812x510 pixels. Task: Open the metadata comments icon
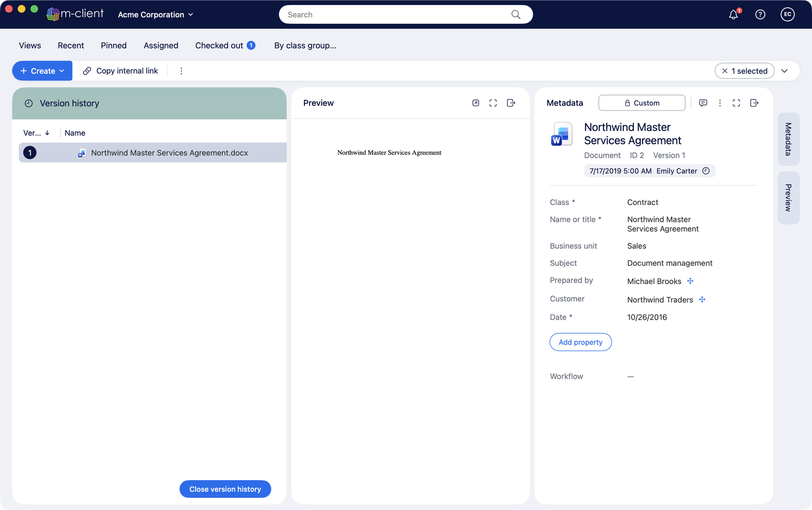point(703,103)
